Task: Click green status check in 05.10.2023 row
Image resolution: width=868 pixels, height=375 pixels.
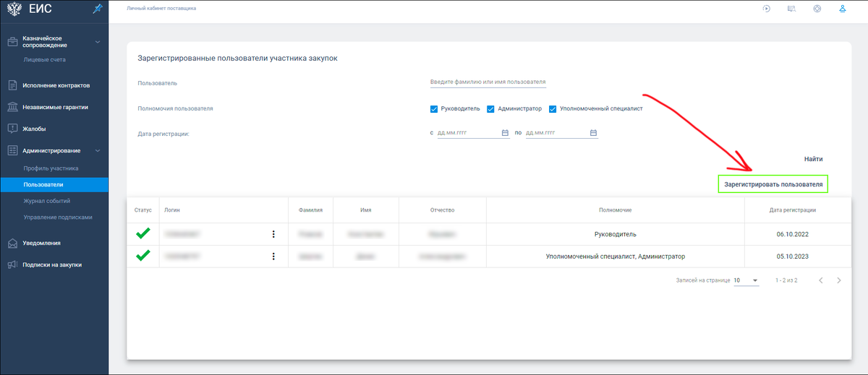Action: pyautogui.click(x=143, y=255)
